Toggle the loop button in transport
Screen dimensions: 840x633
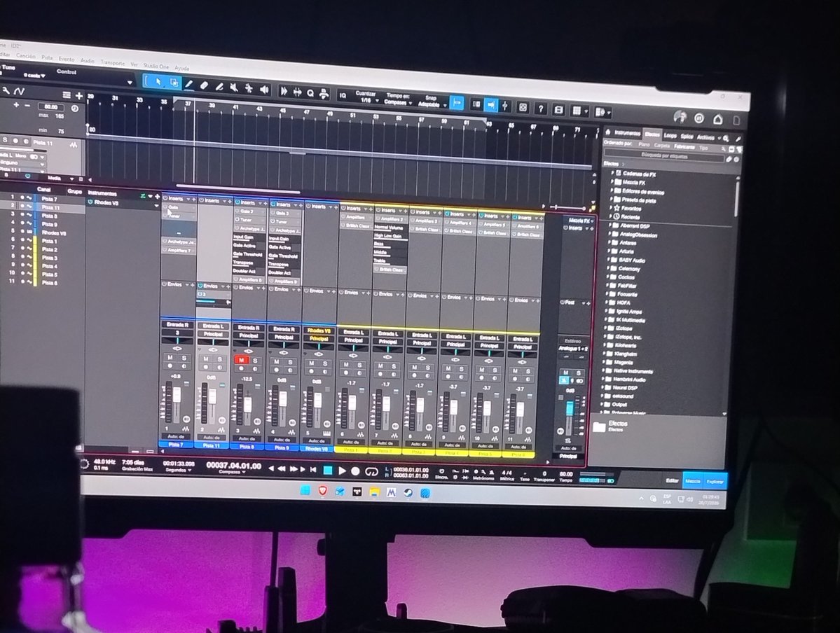coord(371,471)
